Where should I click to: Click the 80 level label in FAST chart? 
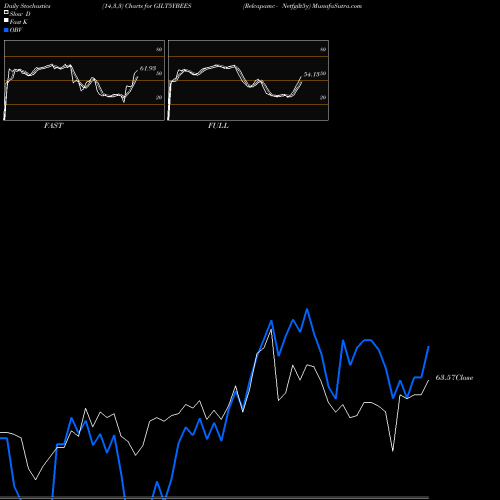[x=159, y=49]
